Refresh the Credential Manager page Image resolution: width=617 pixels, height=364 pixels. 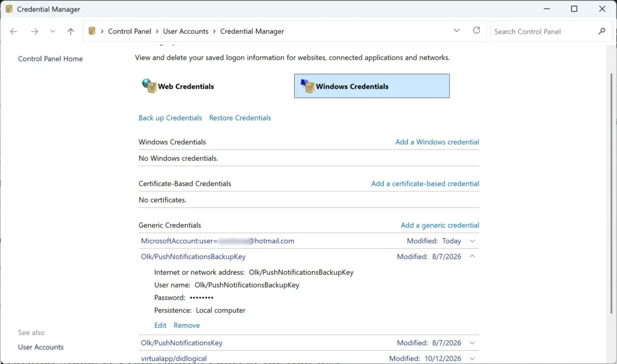[x=476, y=31]
